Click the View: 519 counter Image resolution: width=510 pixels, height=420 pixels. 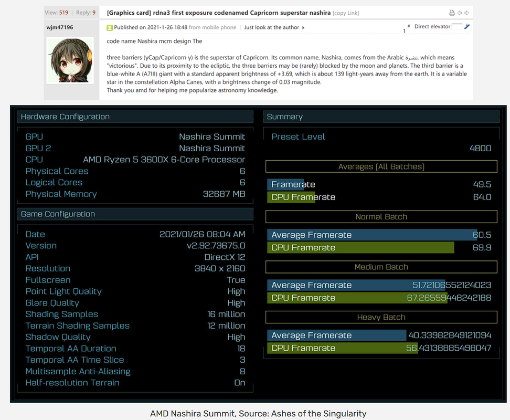click(57, 13)
